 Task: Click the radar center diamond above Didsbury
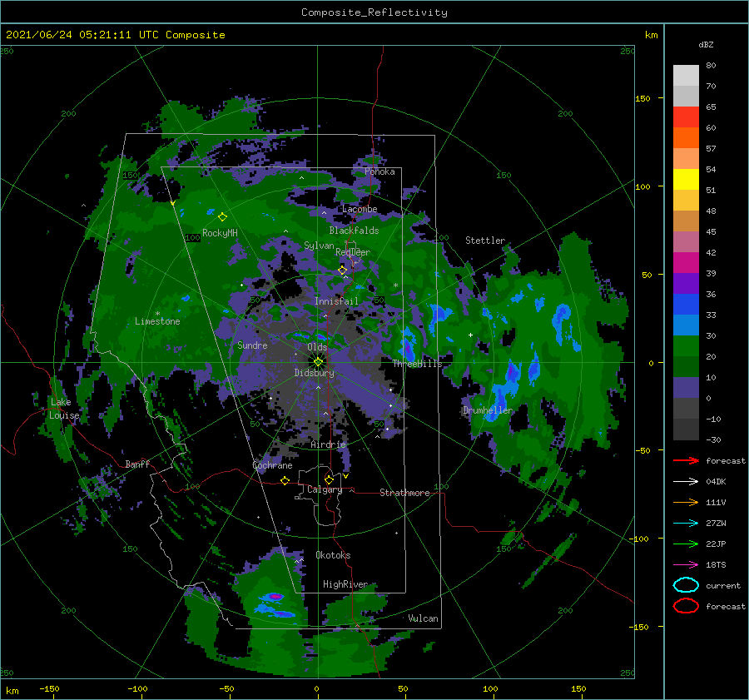click(x=318, y=362)
